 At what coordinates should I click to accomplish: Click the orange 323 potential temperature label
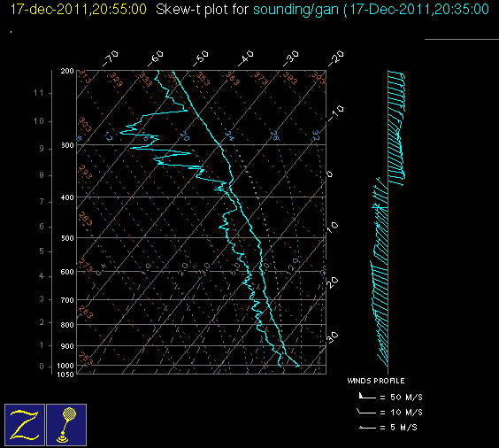pos(116,80)
